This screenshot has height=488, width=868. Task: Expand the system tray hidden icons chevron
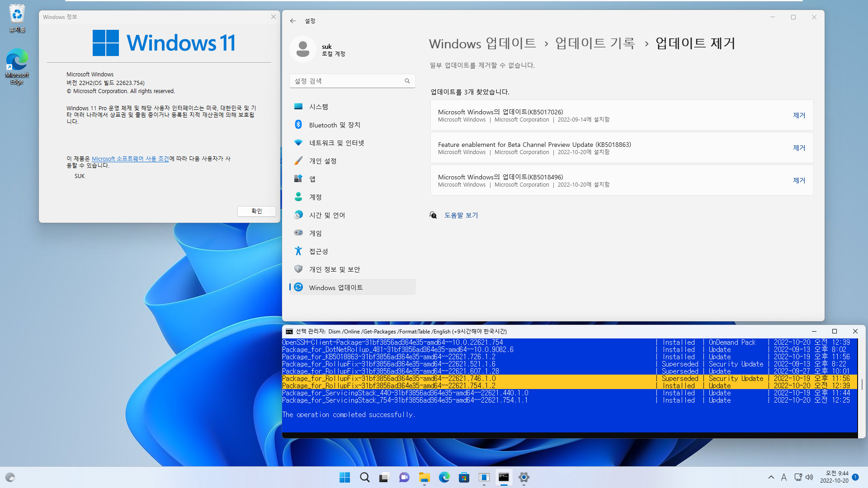tap(771, 477)
